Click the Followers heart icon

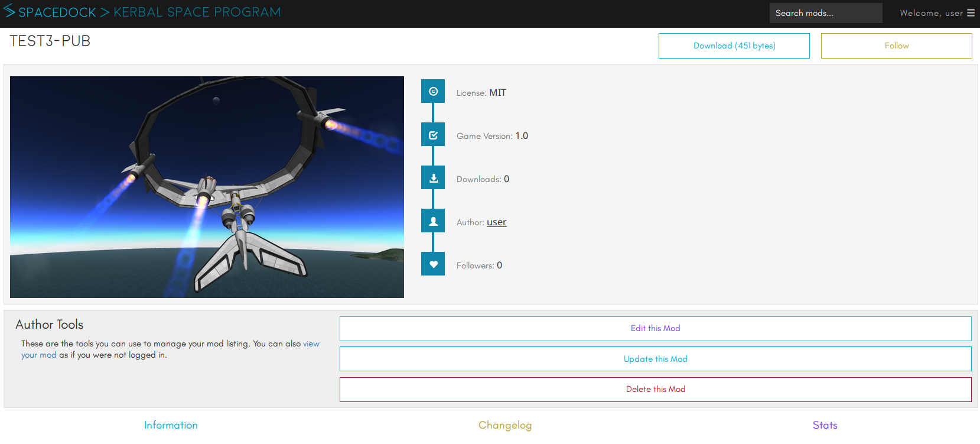coord(433,264)
